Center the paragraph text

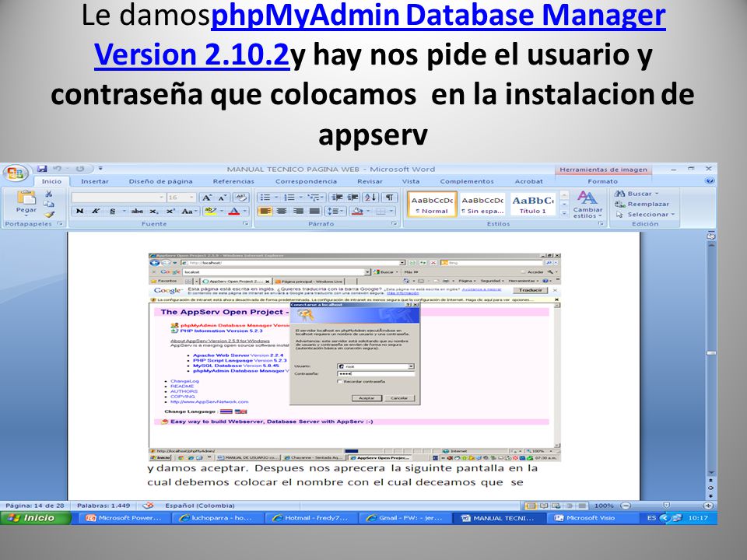(282, 211)
